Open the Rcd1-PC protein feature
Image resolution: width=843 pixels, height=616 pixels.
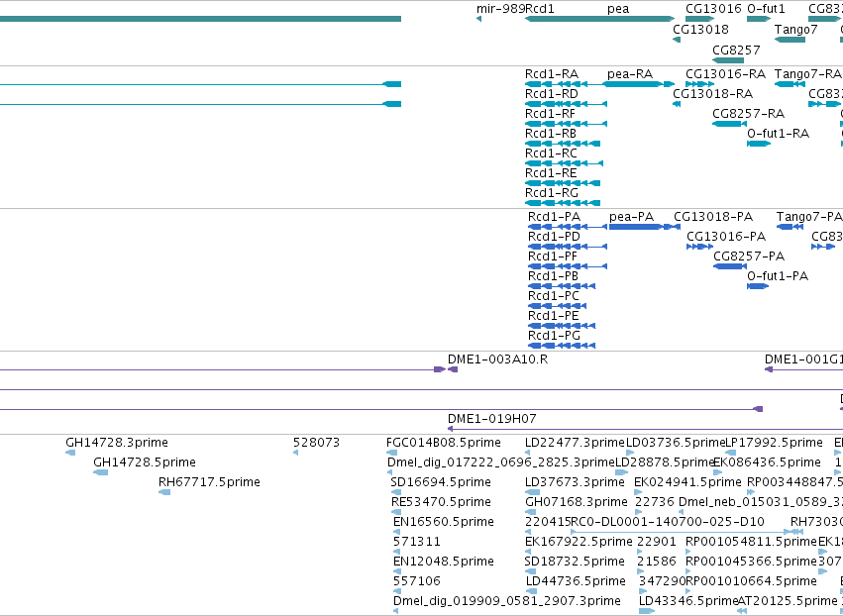(558, 306)
